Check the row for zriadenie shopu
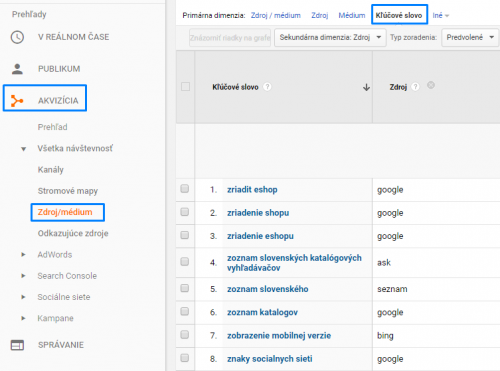Image resolution: width=500 pixels, height=371 pixels. click(x=185, y=212)
